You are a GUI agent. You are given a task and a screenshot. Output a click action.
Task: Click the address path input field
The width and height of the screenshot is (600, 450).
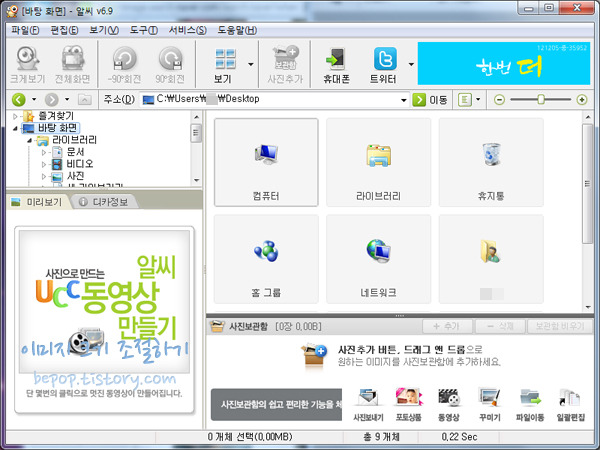coord(270,99)
